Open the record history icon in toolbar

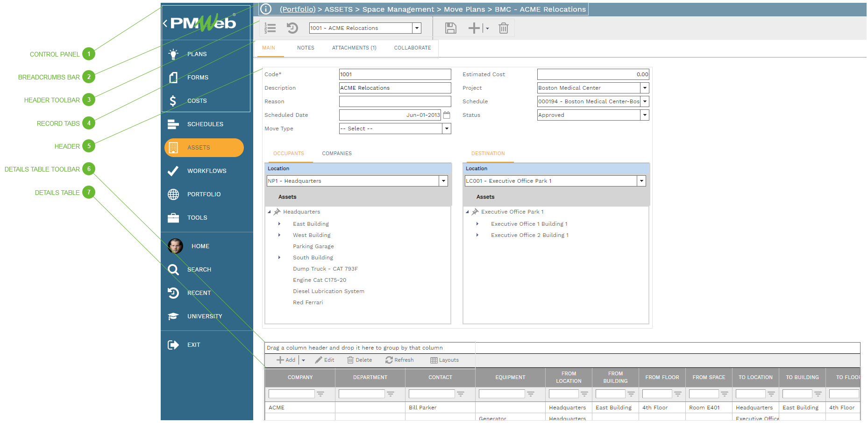pos(292,28)
